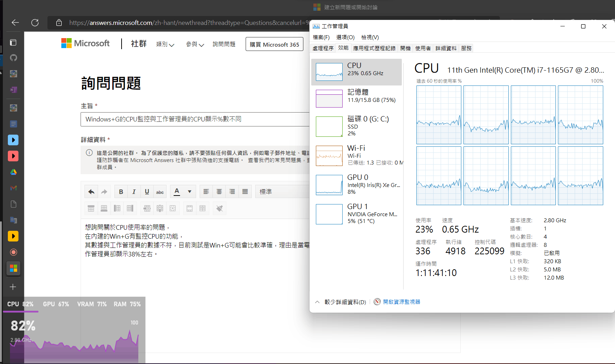Apply italic formatting in editor
This screenshot has width=615, height=364.
pos(134,192)
